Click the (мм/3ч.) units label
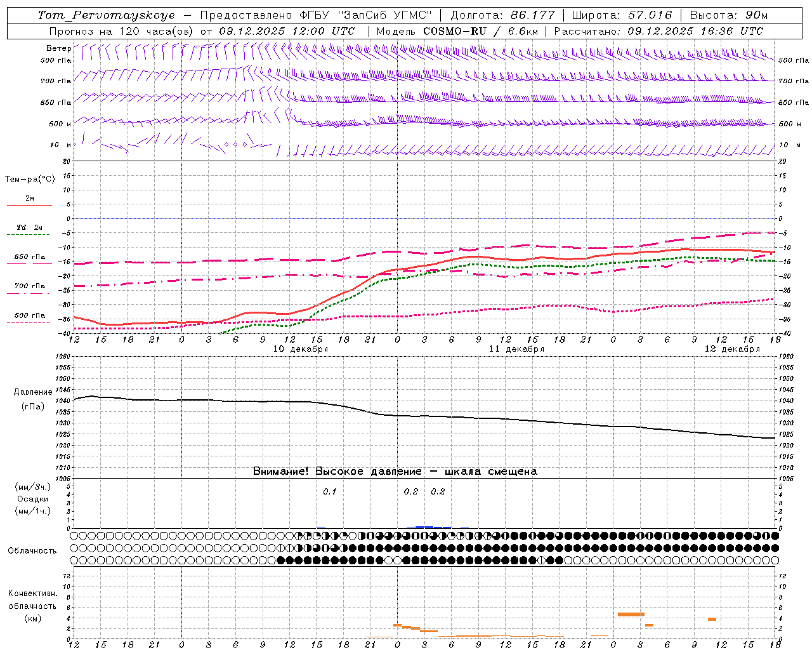This screenshot has width=812, height=650. 32,487
